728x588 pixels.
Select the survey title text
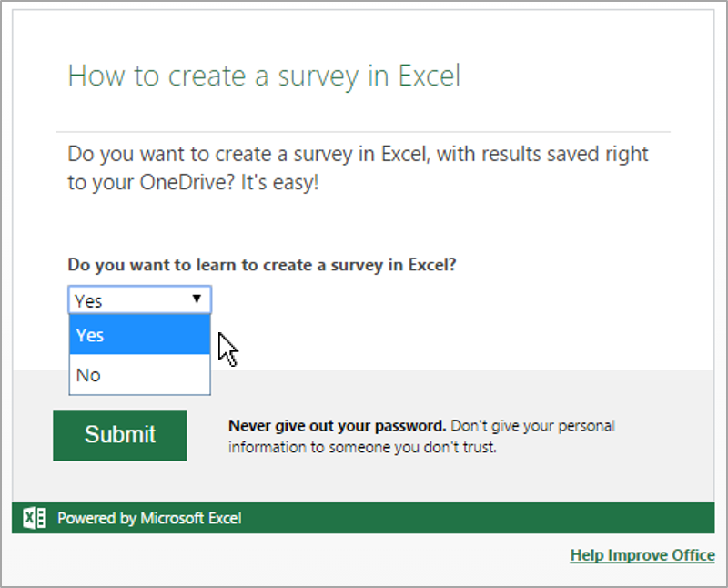pyautogui.click(x=264, y=76)
